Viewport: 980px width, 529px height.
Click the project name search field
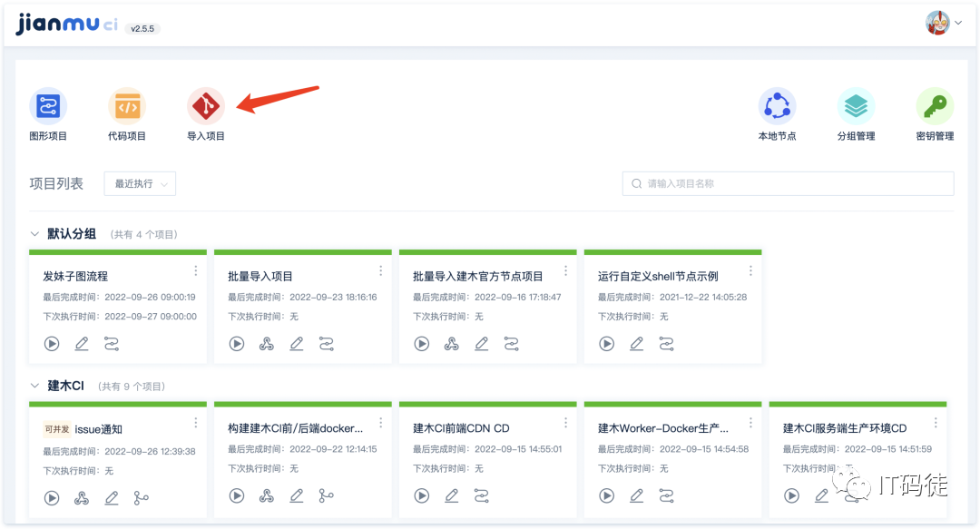tap(787, 183)
